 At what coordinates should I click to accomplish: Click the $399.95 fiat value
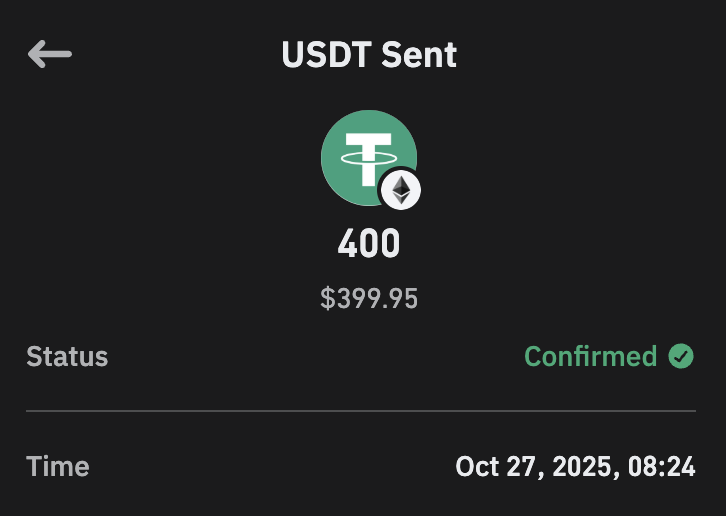coord(369,298)
